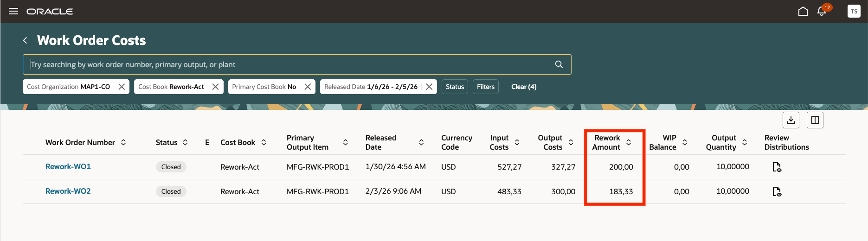Image resolution: width=868 pixels, height=241 pixels.
Task: Remove the Primary Cost Book filter chip
Action: (x=308, y=87)
